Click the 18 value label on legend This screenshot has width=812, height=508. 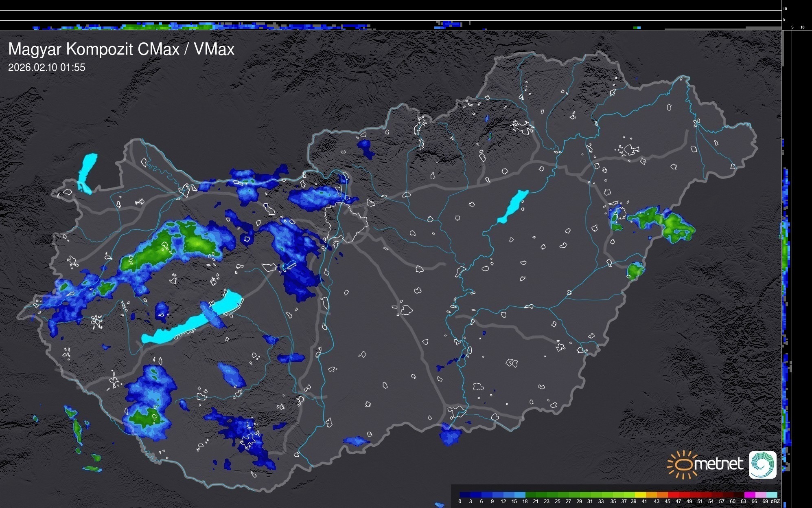tap(525, 501)
